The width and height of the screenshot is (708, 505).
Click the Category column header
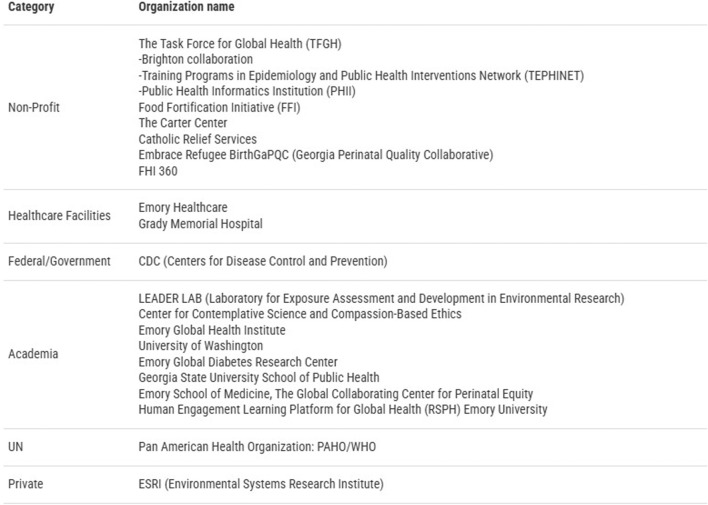point(31,7)
